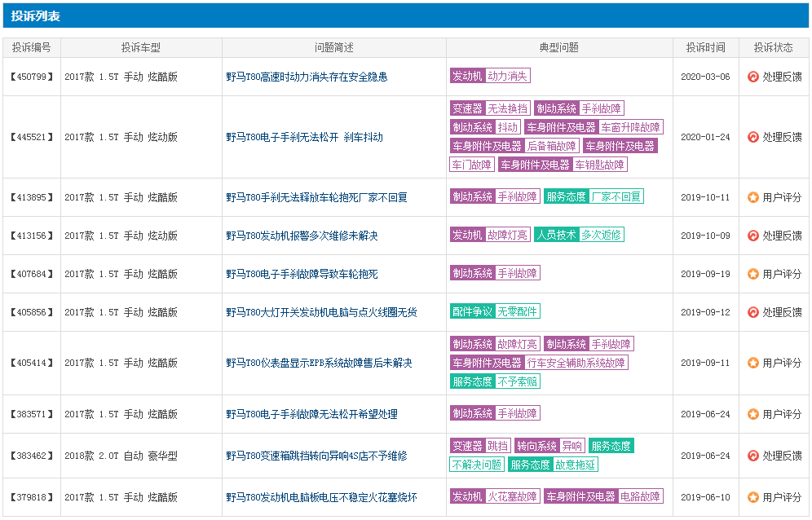Click the status icon for complaint 405856

pyautogui.click(x=753, y=312)
